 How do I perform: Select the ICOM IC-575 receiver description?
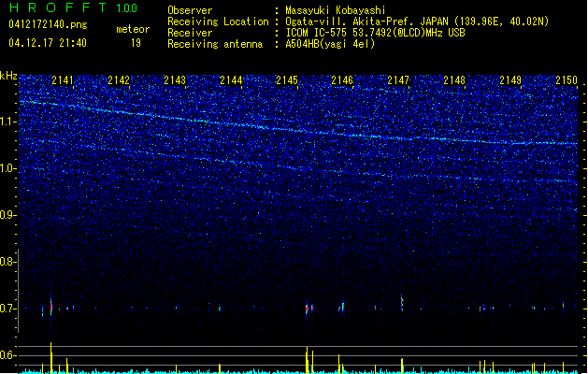click(375, 33)
